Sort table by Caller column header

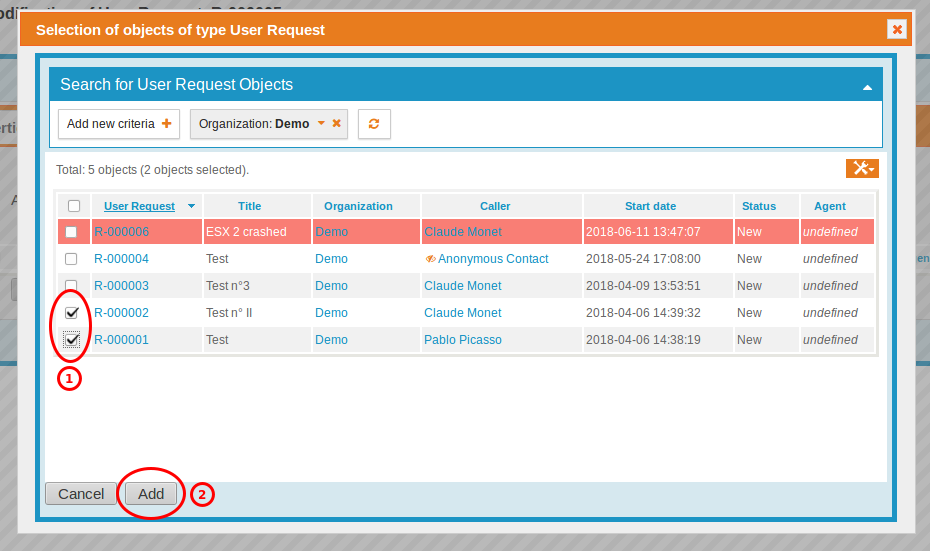coord(494,206)
